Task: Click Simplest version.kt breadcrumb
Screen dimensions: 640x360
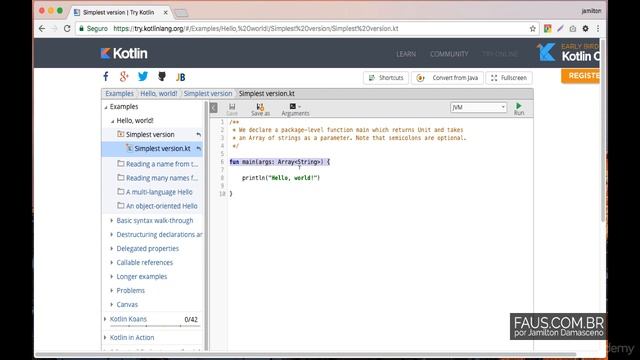Action: point(267,93)
